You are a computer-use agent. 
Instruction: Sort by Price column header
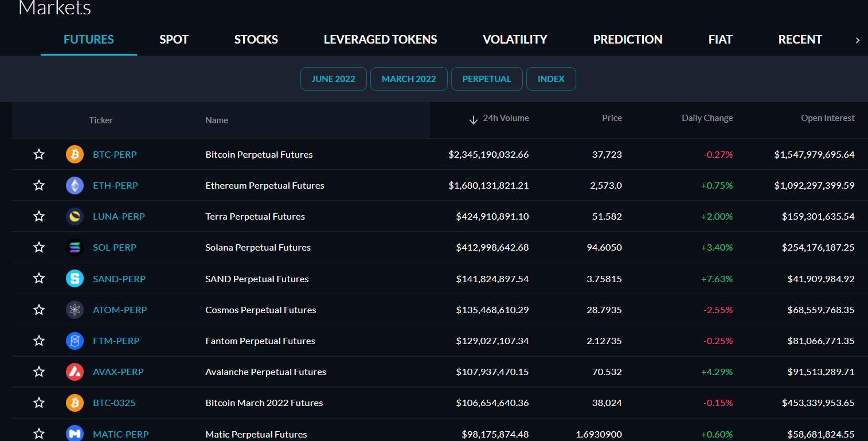(x=612, y=118)
